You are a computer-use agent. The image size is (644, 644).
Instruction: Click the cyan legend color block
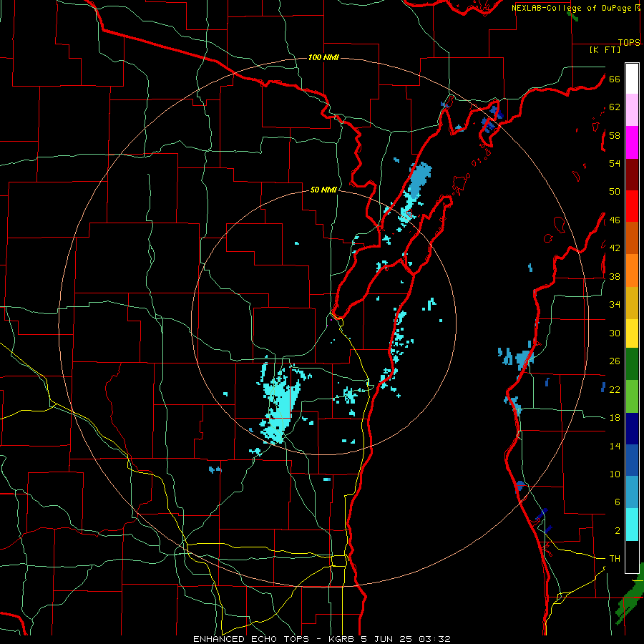click(x=632, y=525)
